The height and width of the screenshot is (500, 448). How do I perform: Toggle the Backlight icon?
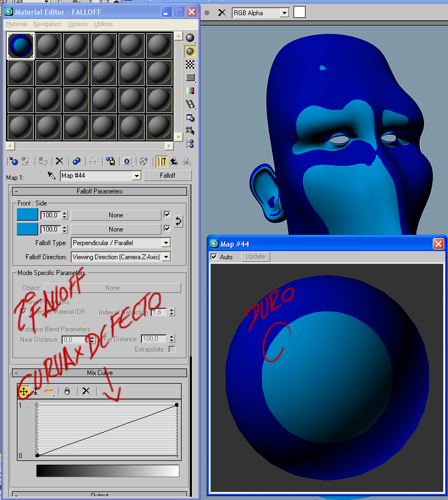click(190, 51)
